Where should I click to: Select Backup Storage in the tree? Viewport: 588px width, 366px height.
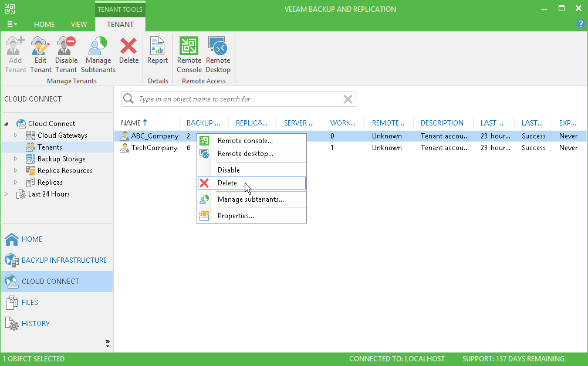tap(61, 158)
